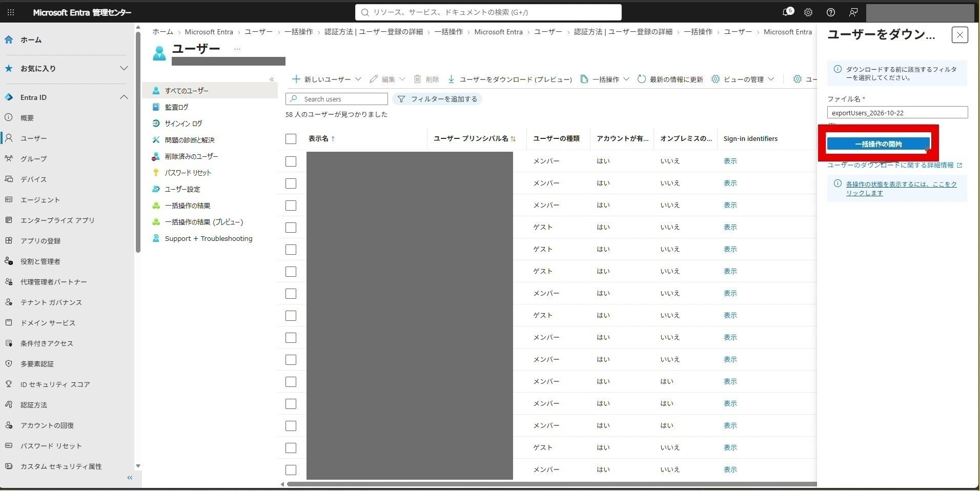Click ホーム in the breadcrumb trail
The width and height of the screenshot is (980, 491).
coord(162,32)
